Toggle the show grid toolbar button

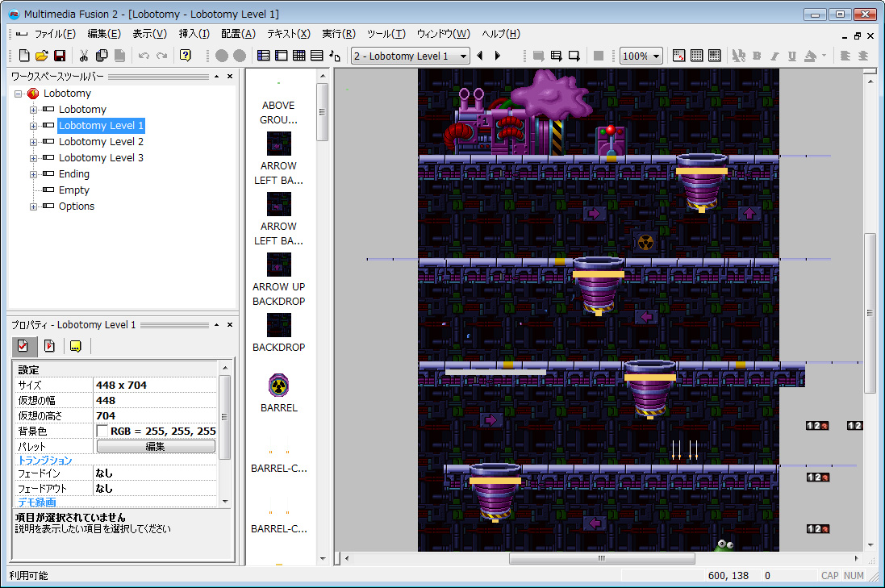(x=696, y=56)
